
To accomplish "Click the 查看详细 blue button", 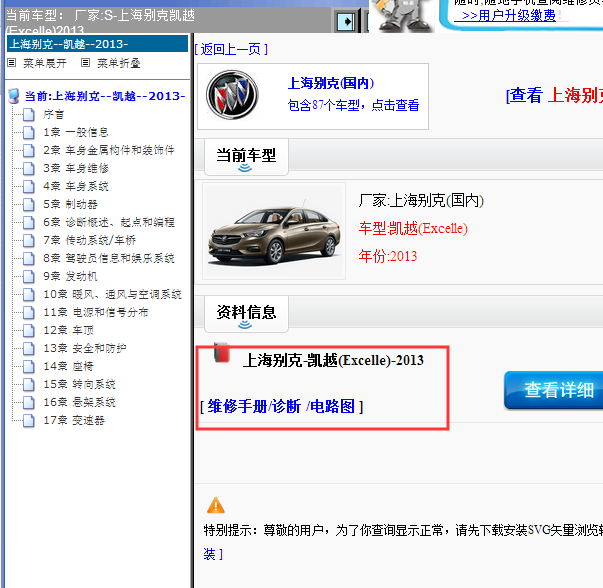I will 554,390.
